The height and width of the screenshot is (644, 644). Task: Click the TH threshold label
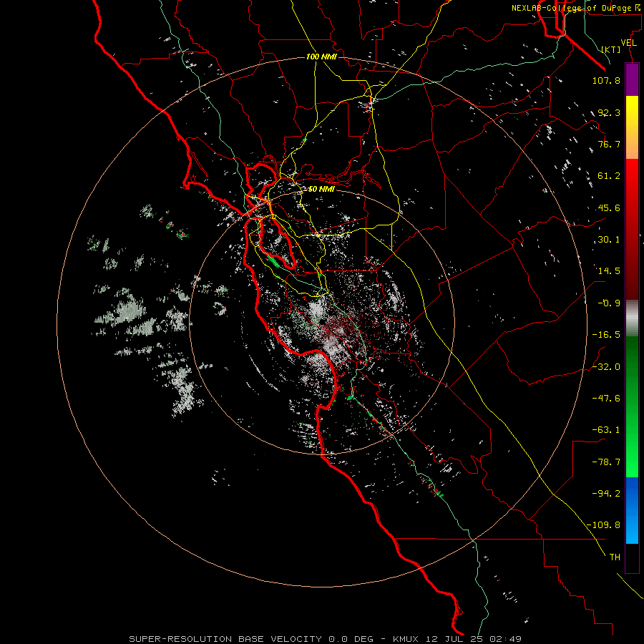(x=615, y=557)
